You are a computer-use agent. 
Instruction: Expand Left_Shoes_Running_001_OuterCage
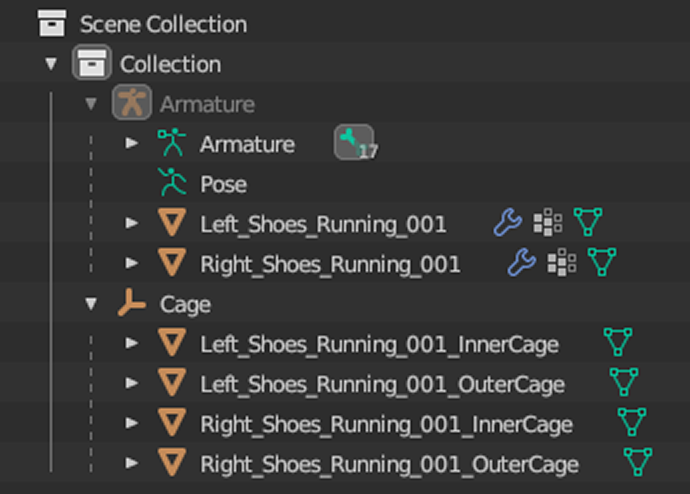point(132,383)
